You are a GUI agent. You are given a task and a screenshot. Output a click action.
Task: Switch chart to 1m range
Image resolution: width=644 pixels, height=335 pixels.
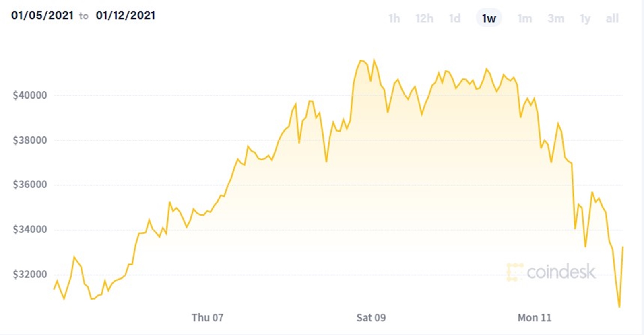[x=524, y=18]
